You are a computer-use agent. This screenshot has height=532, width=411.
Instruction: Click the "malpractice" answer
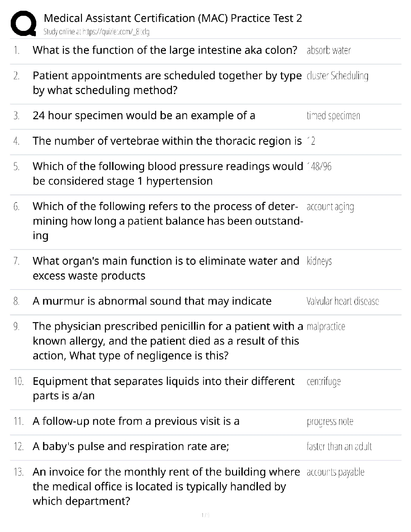326,326
